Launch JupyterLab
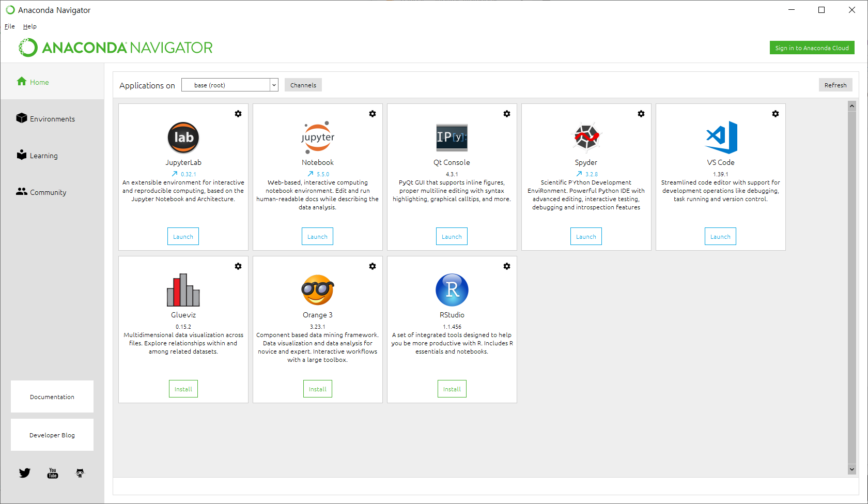This screenshot has width=868, height=504. point(183,236)
